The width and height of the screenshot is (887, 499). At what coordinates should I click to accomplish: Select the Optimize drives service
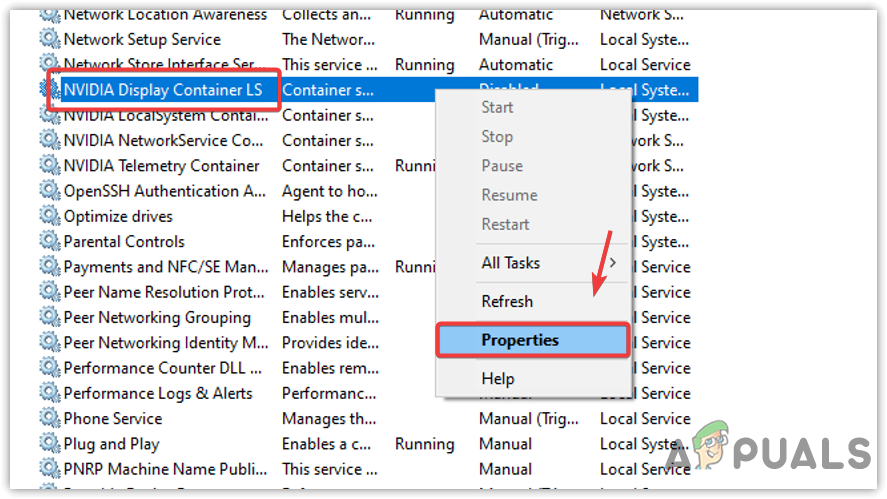[118, 216]
